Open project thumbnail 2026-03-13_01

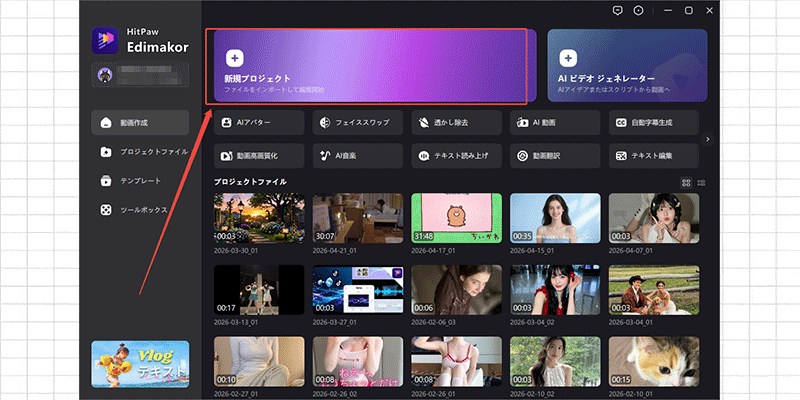tap(259, 290)
